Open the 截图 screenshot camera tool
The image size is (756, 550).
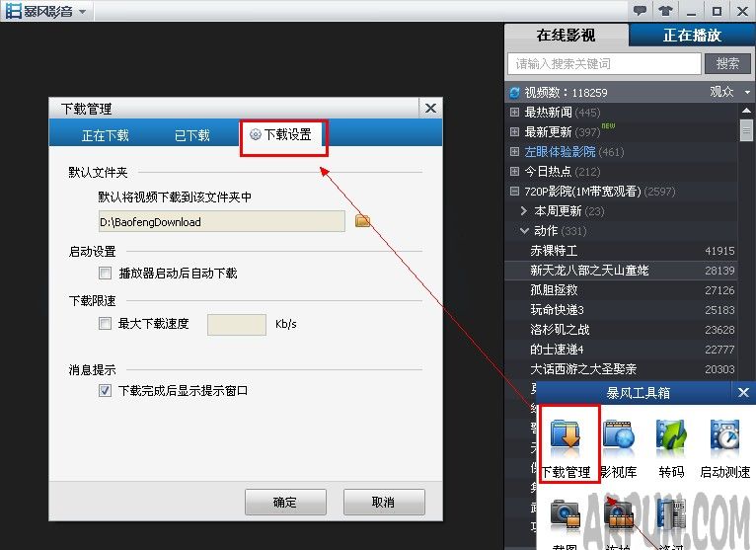point(566,523)
